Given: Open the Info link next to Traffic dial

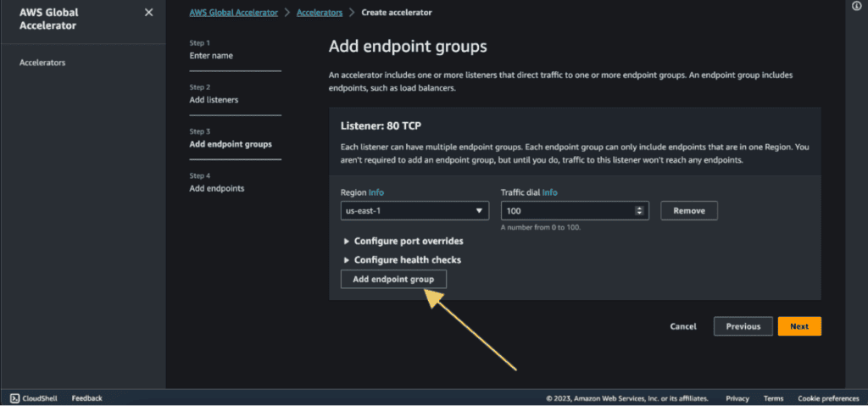Looking at the screenshot, I should coord(549,192).
